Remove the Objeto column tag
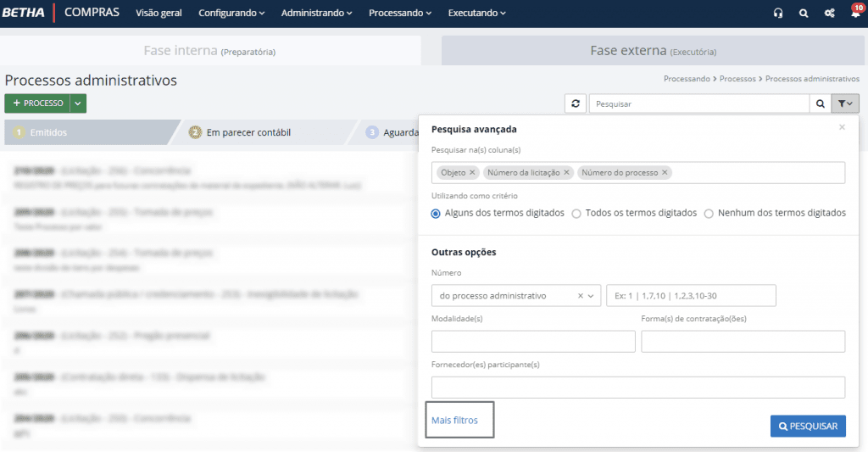 [x=472, y=173]
